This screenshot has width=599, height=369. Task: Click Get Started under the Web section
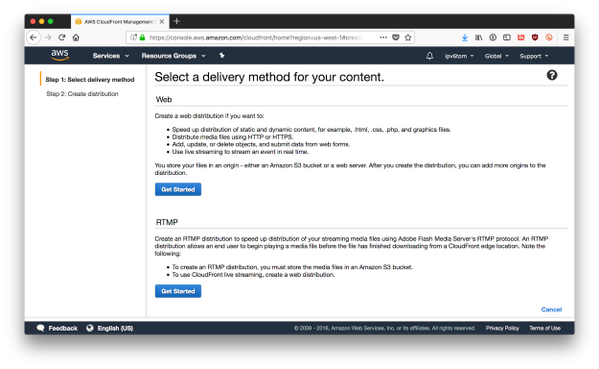pos(178,189)
